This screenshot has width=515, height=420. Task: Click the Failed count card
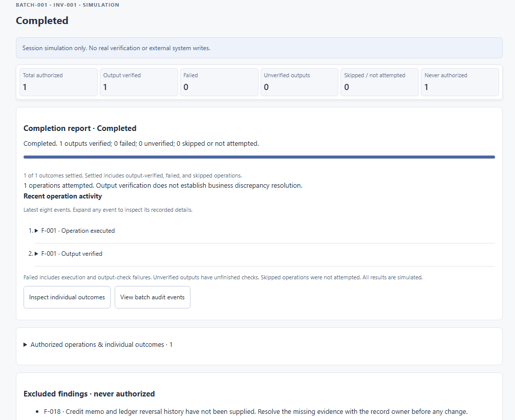click(x=219, y=82)
